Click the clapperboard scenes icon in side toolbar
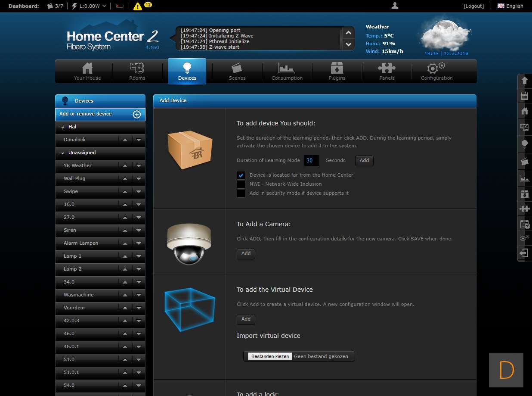This screenshot has height=396, width=532. (524, 161)
